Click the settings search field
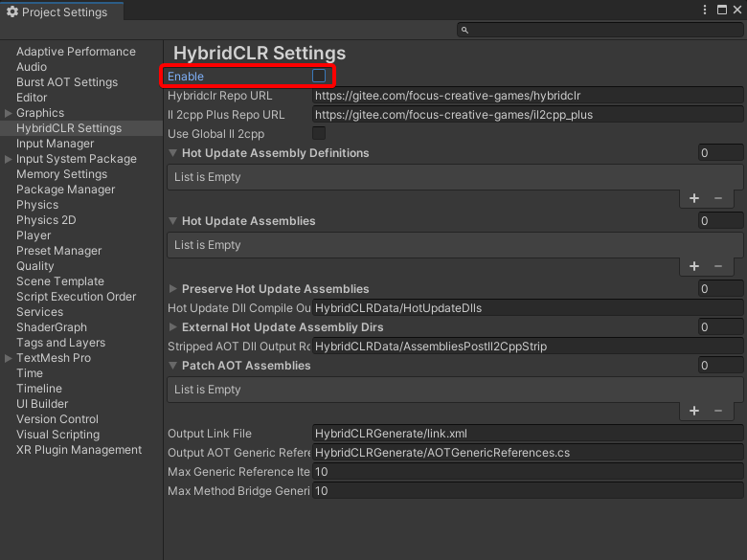 600,30
